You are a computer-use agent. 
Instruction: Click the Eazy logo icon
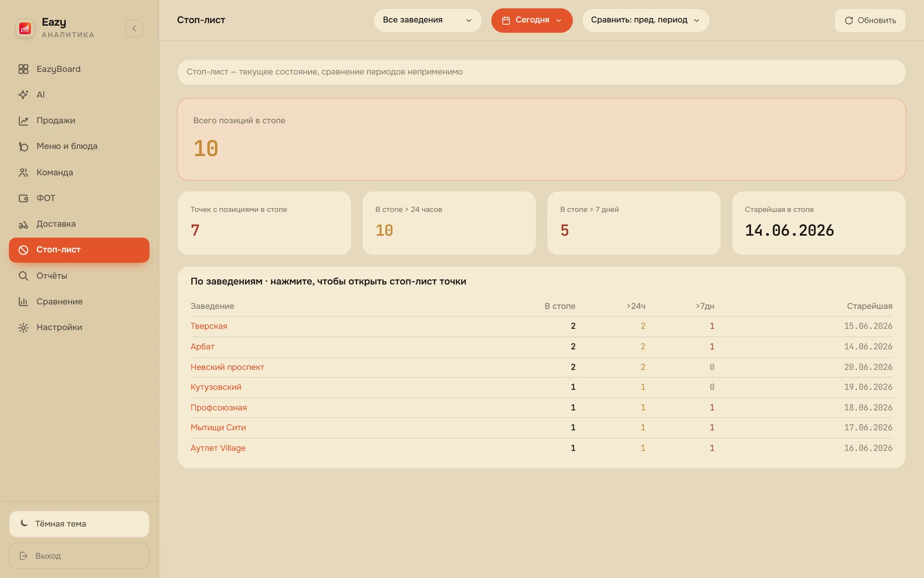(x=25, y=28)
